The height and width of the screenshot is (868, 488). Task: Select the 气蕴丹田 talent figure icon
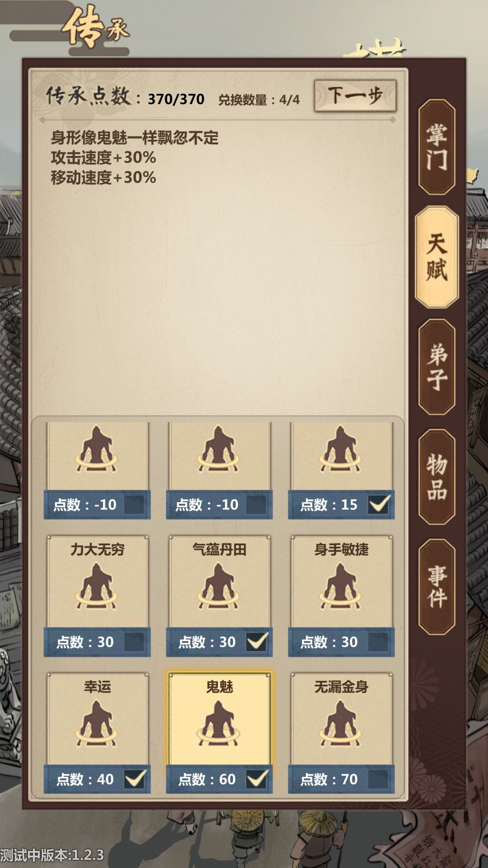[219, 586]
